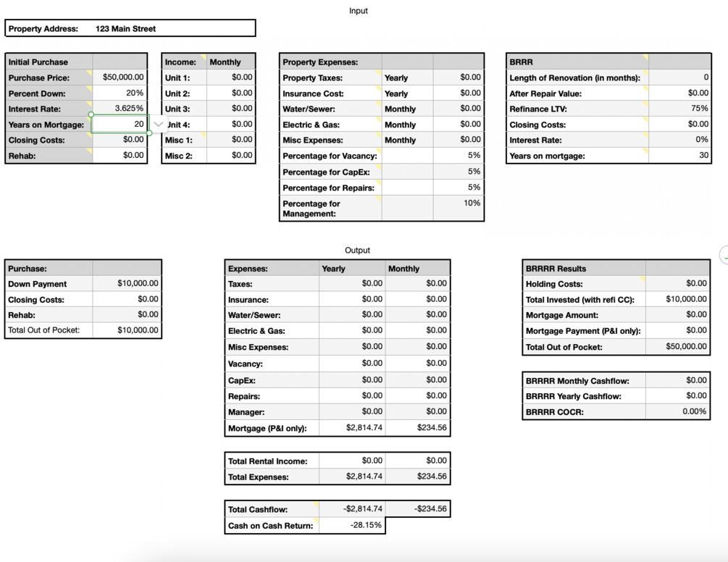Select the Purchase Total Out of Pocket value
The height and width of the screenshot is (562, 728).
[x=127, y=330]
